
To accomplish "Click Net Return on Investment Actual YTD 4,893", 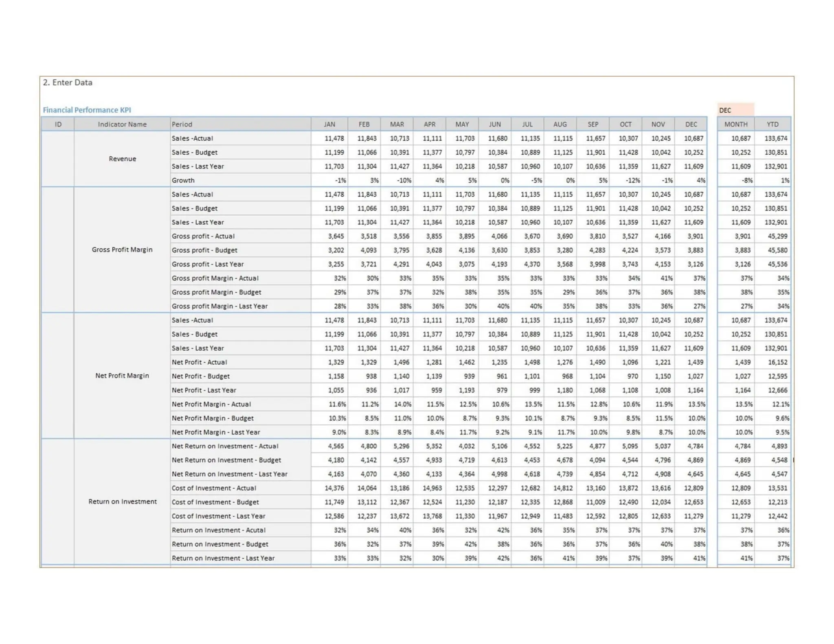I will [773, 446].
